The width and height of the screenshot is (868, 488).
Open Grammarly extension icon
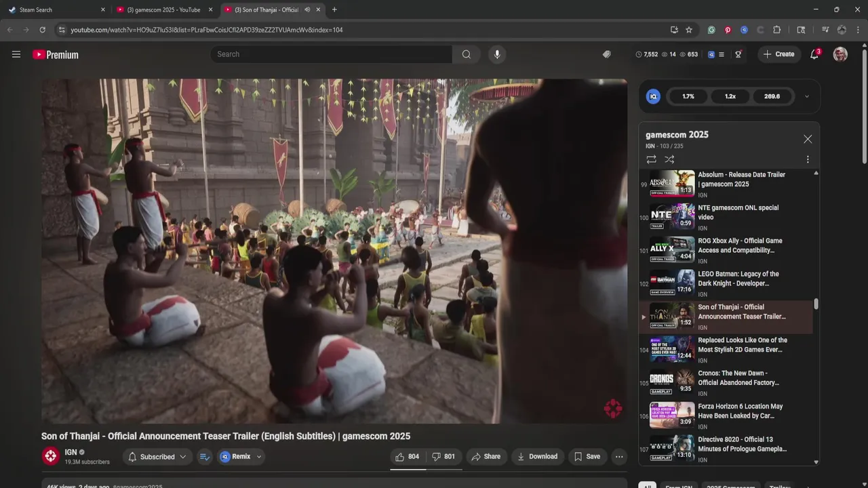tap(711, 30)
